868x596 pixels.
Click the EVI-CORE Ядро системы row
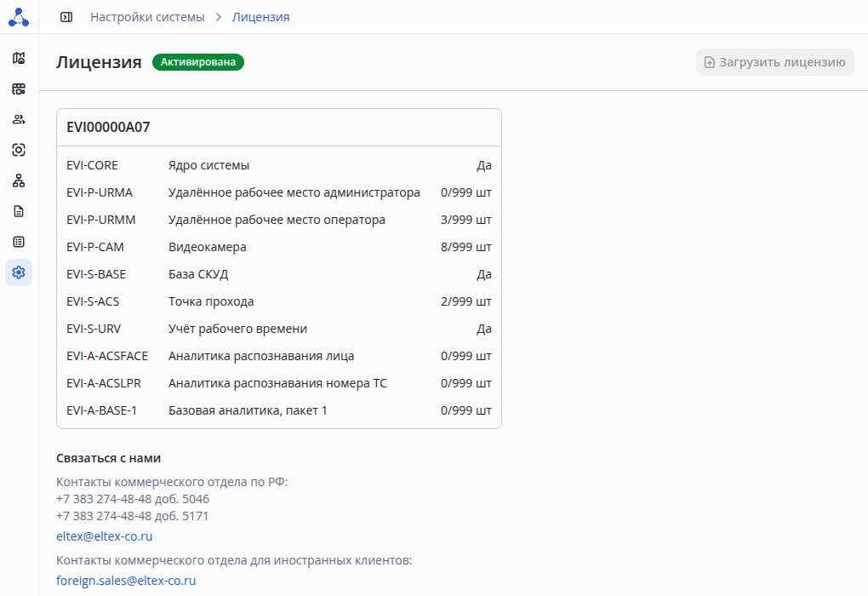pyautogui.click(x=278, y=165)
